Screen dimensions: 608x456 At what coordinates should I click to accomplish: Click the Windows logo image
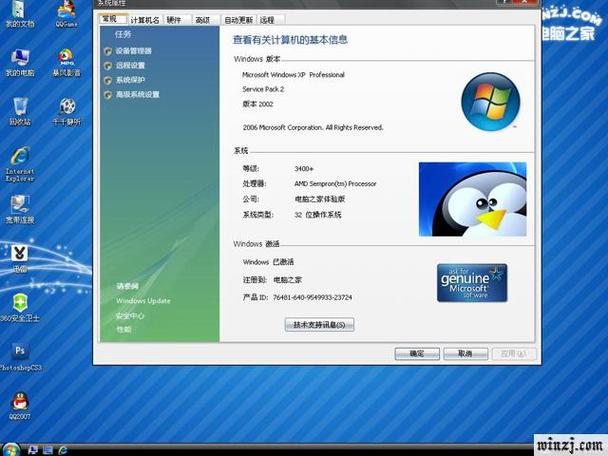pos(491,102)
